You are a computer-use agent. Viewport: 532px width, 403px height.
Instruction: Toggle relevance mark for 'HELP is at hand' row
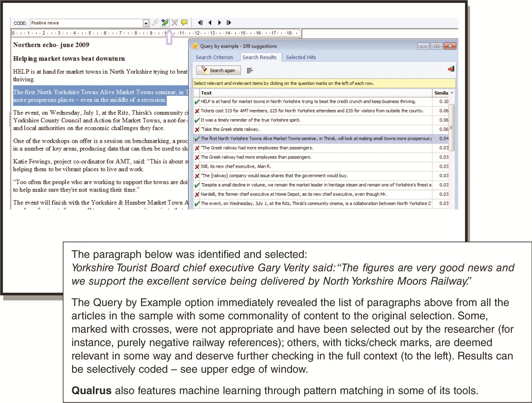tap(197, 102)
